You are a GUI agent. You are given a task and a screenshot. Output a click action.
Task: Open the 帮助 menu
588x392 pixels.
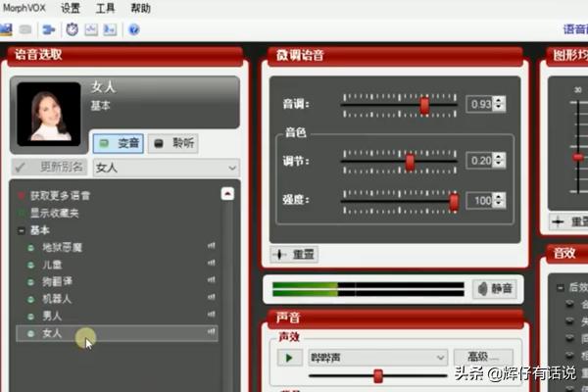coord(140,8)
